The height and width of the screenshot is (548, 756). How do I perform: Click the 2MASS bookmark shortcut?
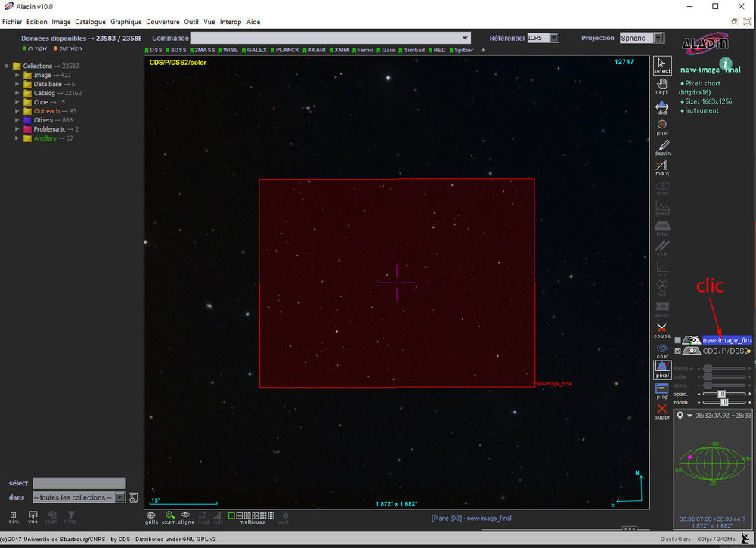point(203,50)
